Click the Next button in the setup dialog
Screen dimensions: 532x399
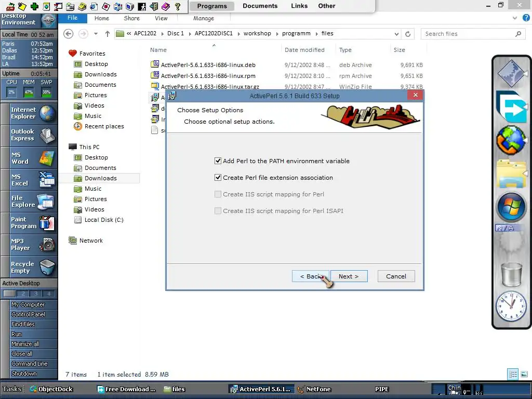349,276
